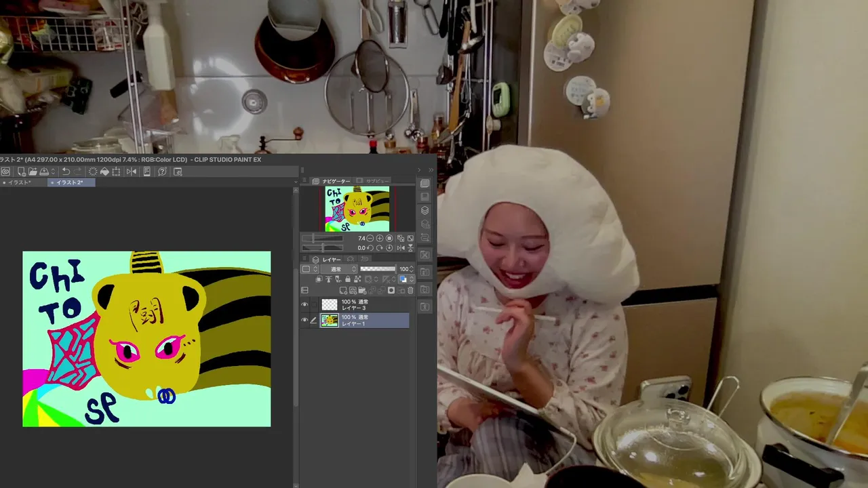Click the layer color swatch
Viewport: 868px width, 488px height.
coord(403,279)
